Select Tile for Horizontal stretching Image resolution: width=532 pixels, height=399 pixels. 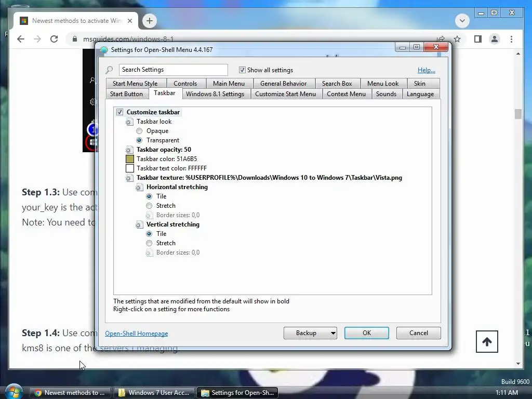click(x=149, y=196)
